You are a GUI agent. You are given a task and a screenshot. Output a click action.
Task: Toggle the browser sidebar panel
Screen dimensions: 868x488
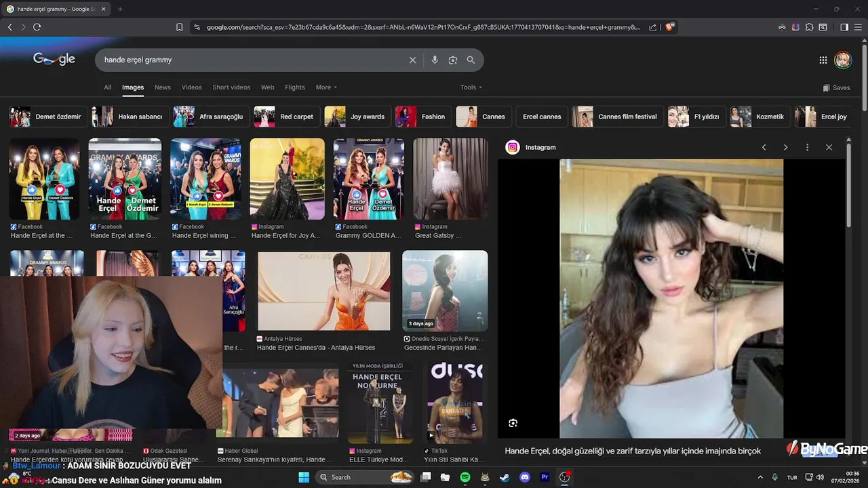[x=844, y=27]
